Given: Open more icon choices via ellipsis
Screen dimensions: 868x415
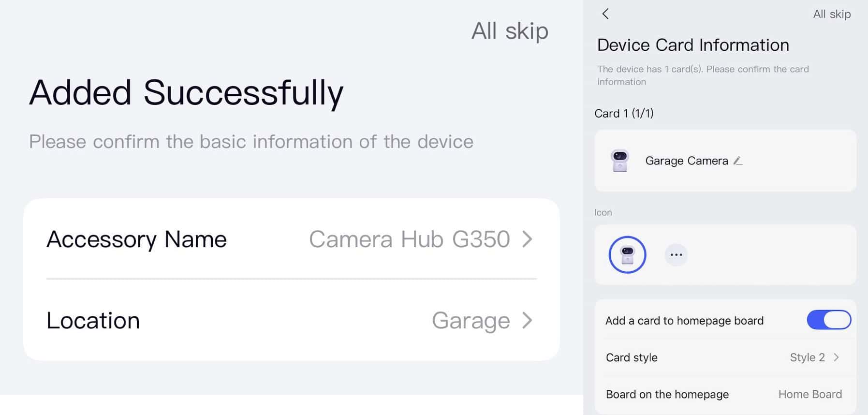Looking at the screenshot, I should point(676,255).
